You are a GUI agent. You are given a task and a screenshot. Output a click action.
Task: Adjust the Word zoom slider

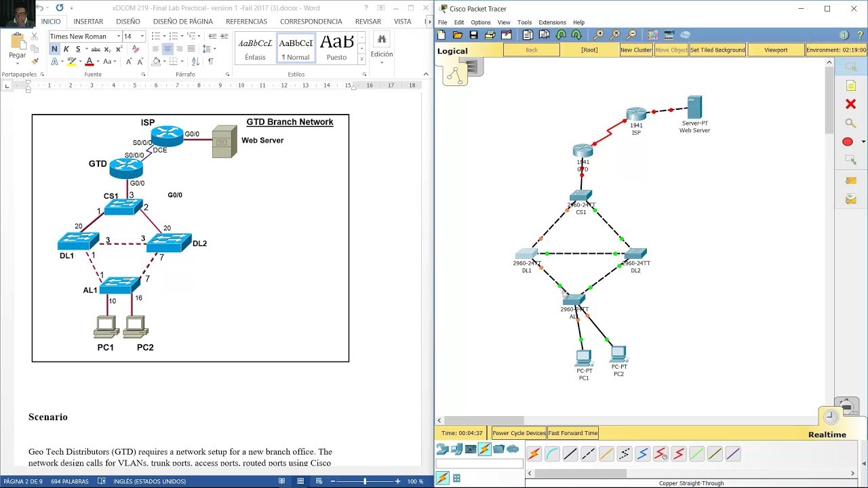click(x=365, y=481)
